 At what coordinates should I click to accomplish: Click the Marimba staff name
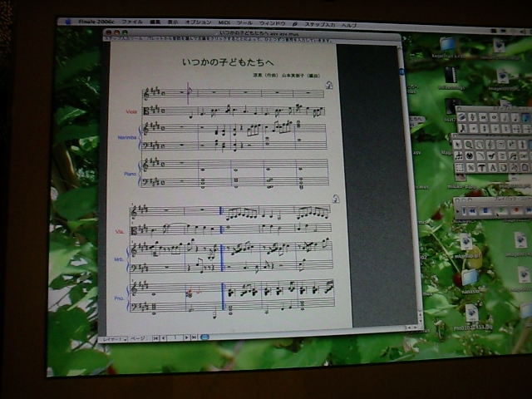coord(127,137)
